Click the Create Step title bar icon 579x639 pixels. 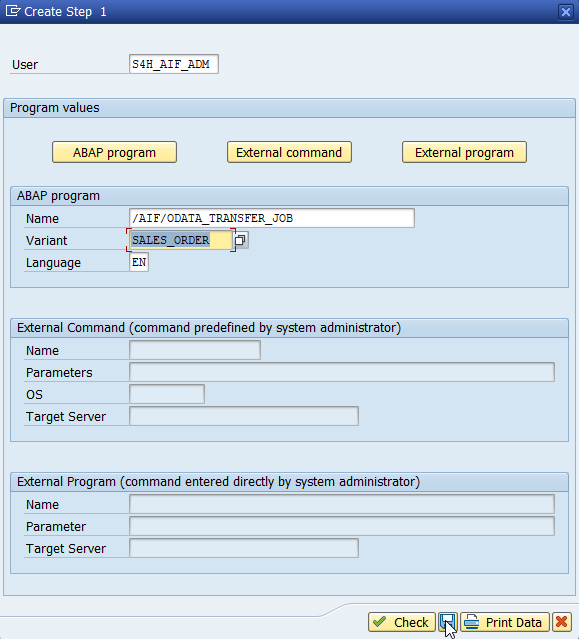click(x=12, y=11)
